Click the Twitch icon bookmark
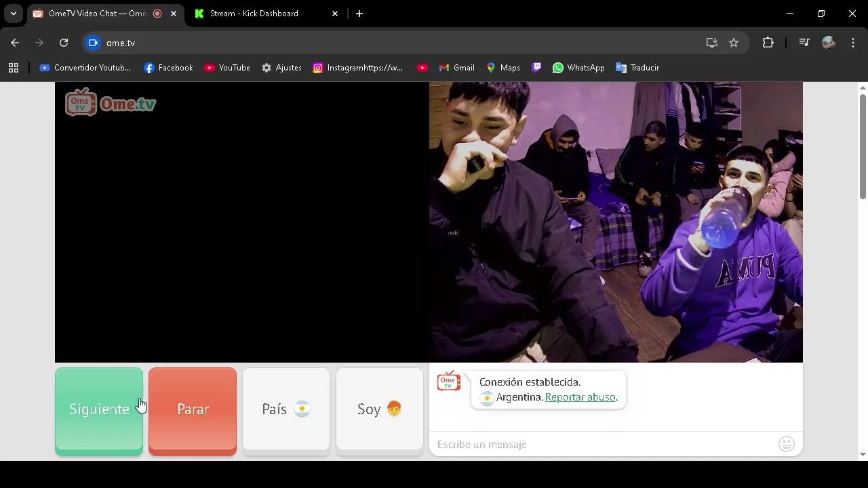Viewport: 868px width, 488px height. click(x=536, y=68)
